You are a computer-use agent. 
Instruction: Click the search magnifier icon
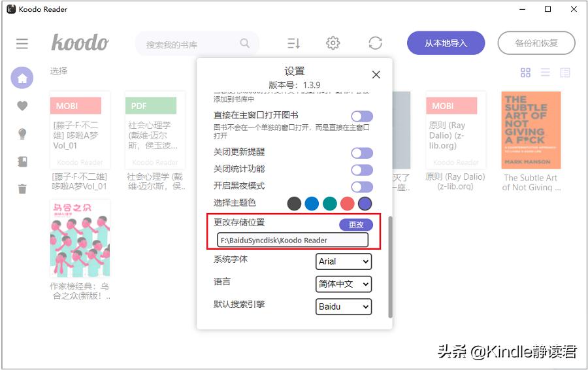tap(244, 43)
